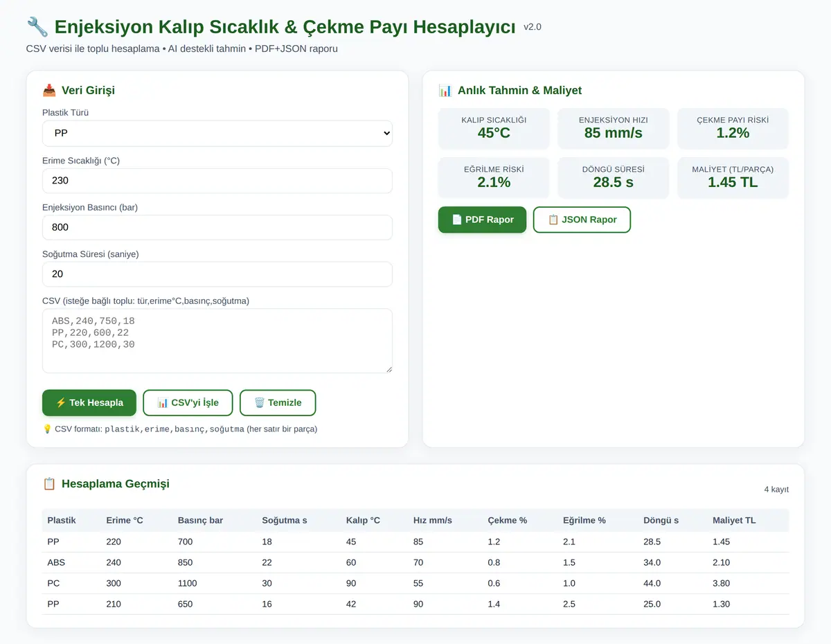The width and height of the screenshot is (831, 644).
Task: Click the 44.0 cycle time cell
Action: tap(652, 583)
